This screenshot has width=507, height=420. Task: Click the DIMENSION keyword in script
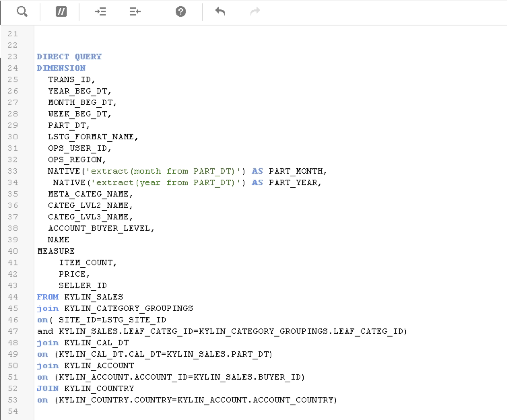click(61, 68)
